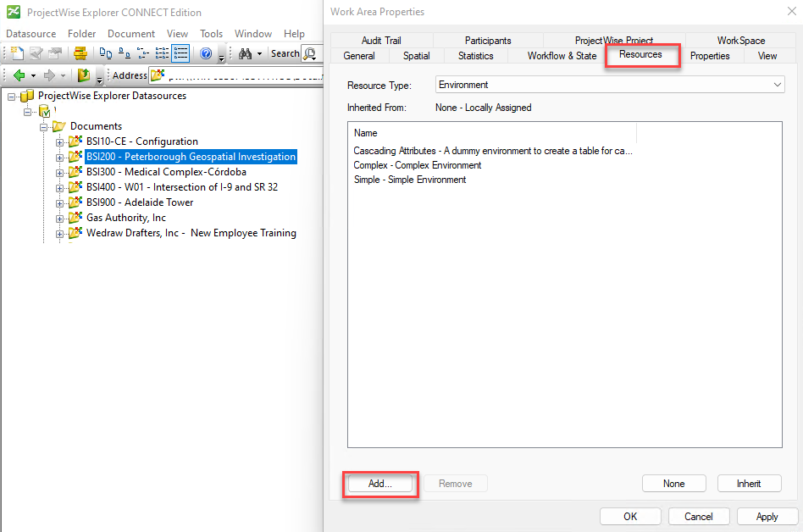Switch to Small Icons view
The height and width of the screenshot is (532, 803).
(124, 53)
